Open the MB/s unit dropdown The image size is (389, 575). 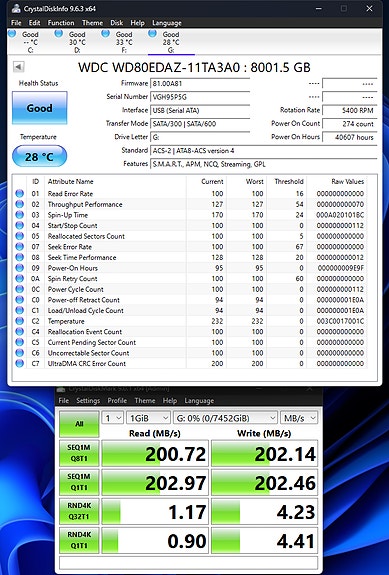[299, 418]
